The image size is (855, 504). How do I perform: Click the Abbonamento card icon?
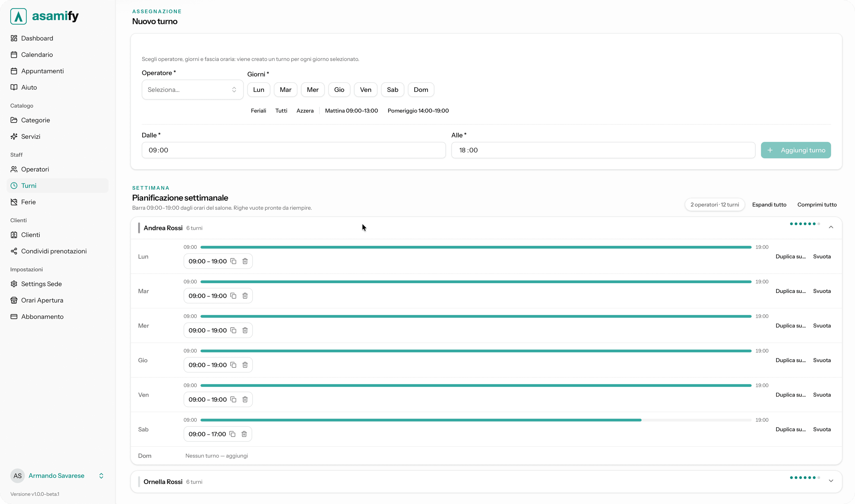pyautogui.click(x=14, y=317)
